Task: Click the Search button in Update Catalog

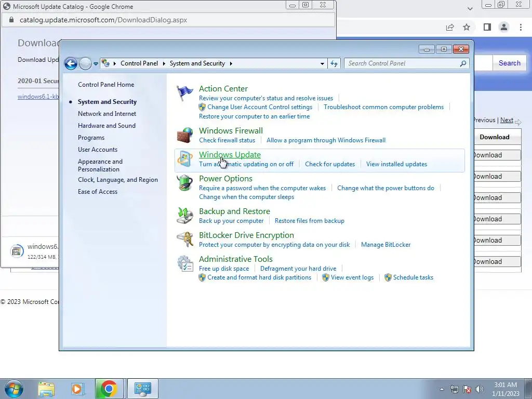Action: [x=509, y=63]
